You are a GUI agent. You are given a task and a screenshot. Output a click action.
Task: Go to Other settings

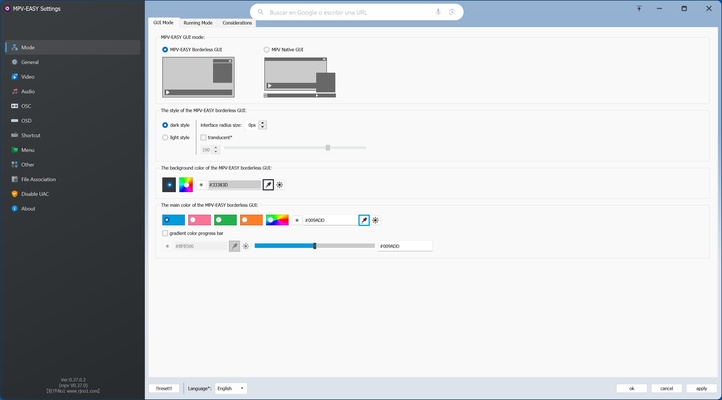click(x=73, y=165)
